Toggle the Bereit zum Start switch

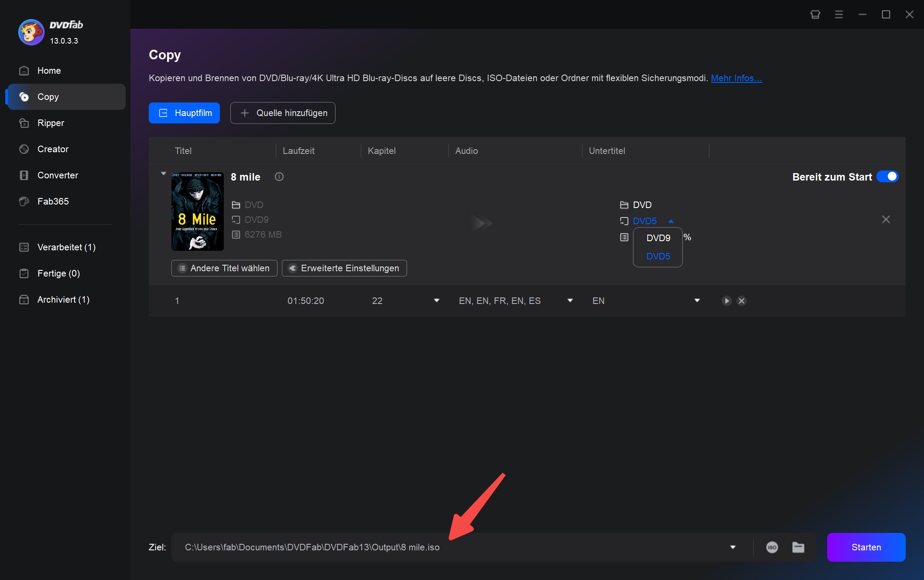tap(887, 177)
